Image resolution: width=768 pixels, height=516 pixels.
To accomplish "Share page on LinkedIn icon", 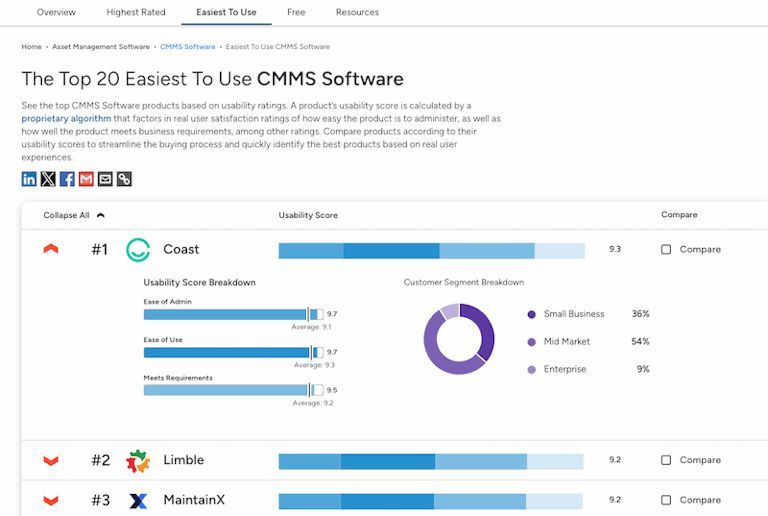I will pos(29,179).
